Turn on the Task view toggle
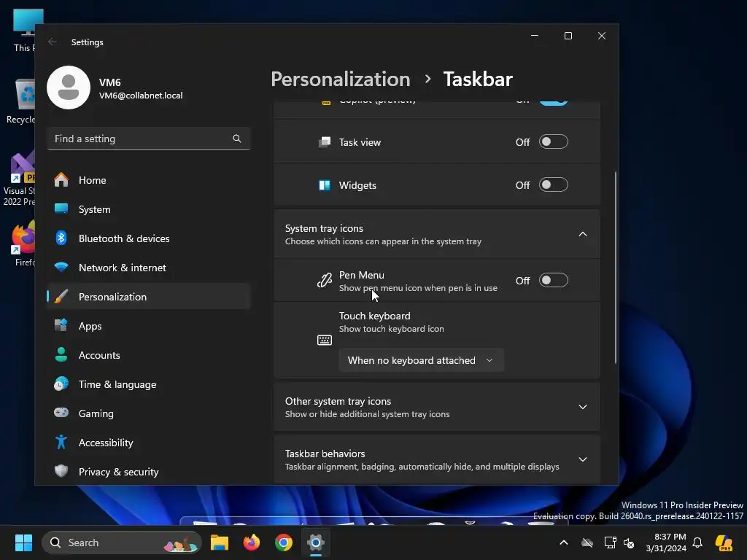The width and height of the screenshot is (747, 560). (x=553, y=142)
